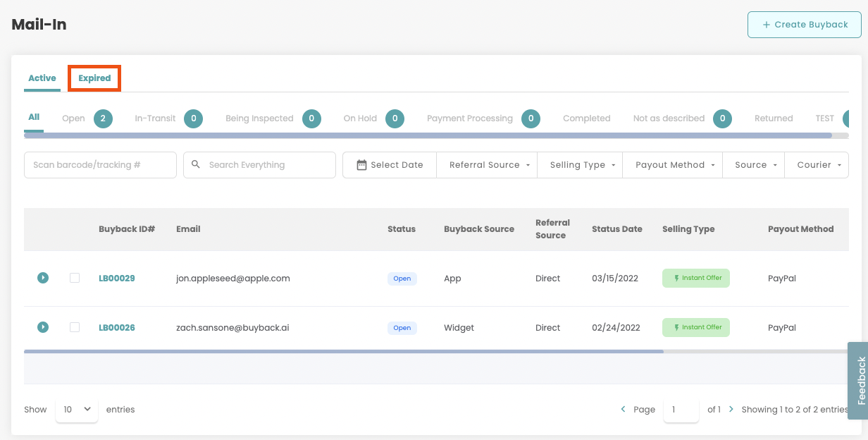Viewport: 868px width, 440px height.
Task: Open the Referral Source filter dropdown
Action: point(487,165)
